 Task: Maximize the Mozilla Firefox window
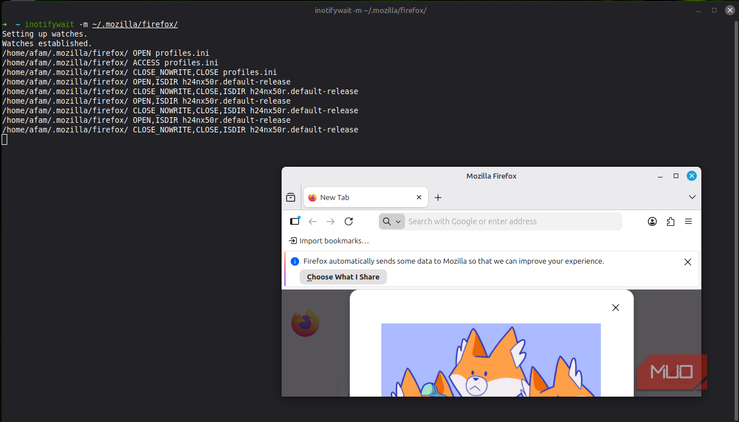point(676,176)
